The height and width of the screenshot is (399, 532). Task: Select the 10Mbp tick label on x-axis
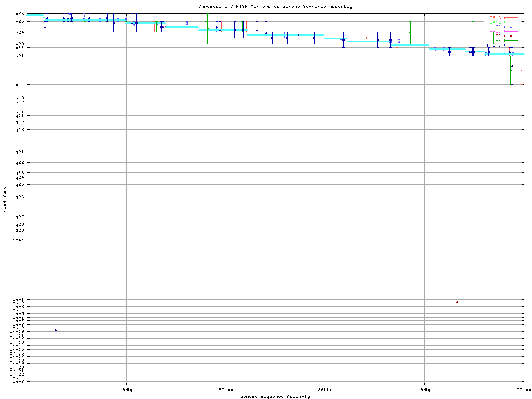[x=126, y=390]
